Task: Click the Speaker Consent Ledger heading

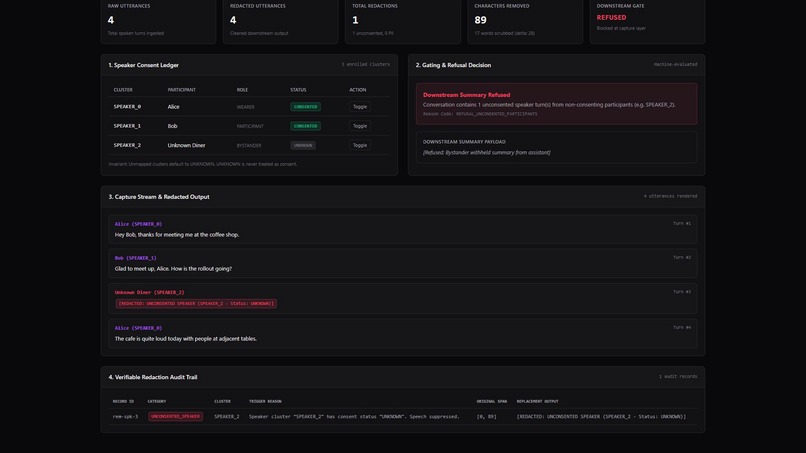Action: [143, 65]
